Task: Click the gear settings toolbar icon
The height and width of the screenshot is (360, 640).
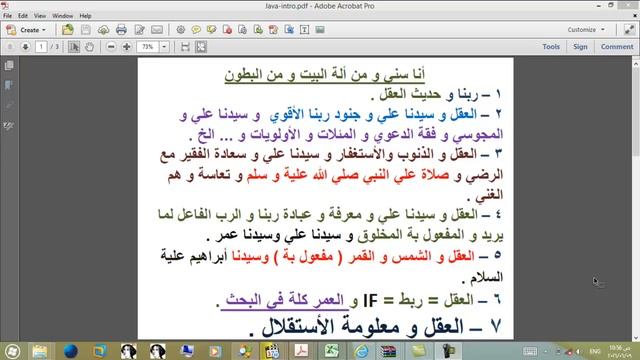Action: tap(180, 29)
